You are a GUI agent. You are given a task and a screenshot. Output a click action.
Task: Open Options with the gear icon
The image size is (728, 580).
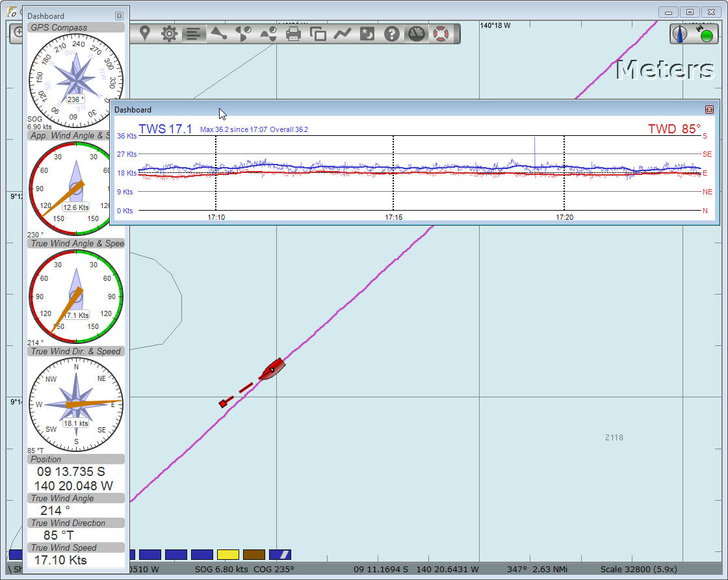[x=169, y=34]
